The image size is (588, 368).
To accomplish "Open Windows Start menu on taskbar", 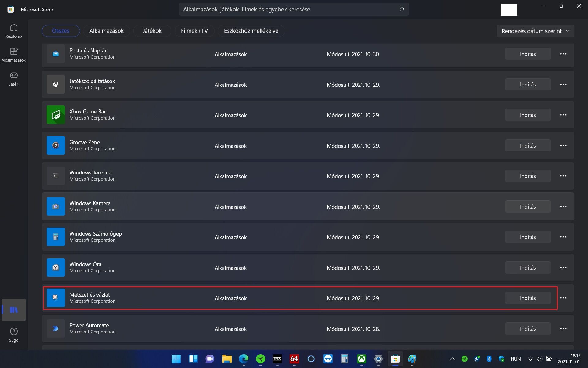I will [x=176, y=359].
